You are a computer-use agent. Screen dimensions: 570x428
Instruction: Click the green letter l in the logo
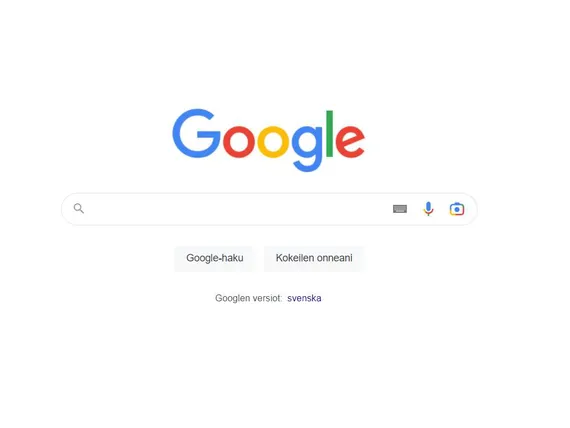coord(330,133)
